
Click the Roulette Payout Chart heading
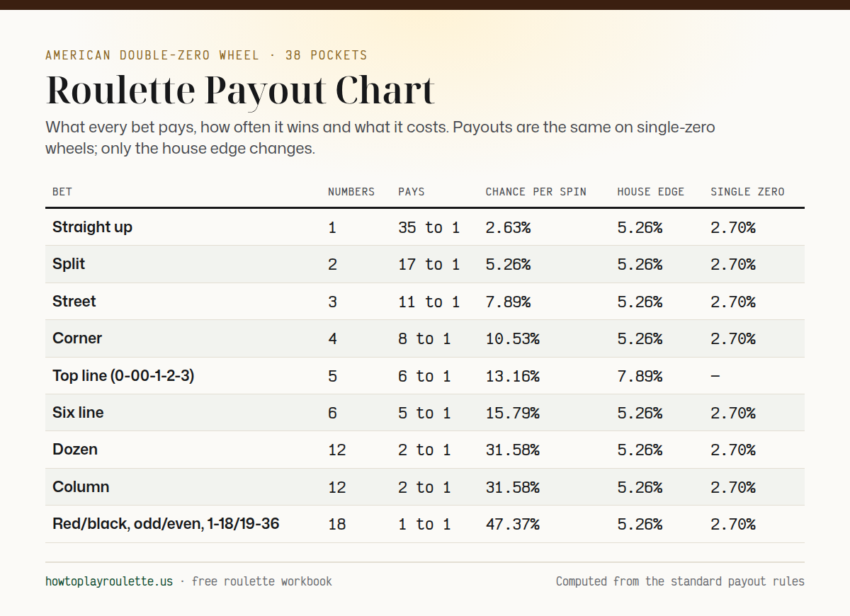(x=240, y=90)
